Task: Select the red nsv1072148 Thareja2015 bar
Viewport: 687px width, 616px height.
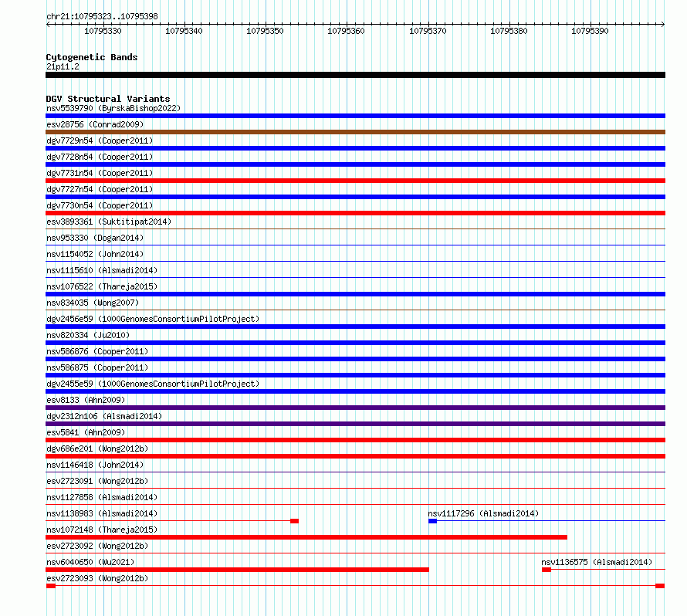Action: pyautogui.click(x=306, y=537)
